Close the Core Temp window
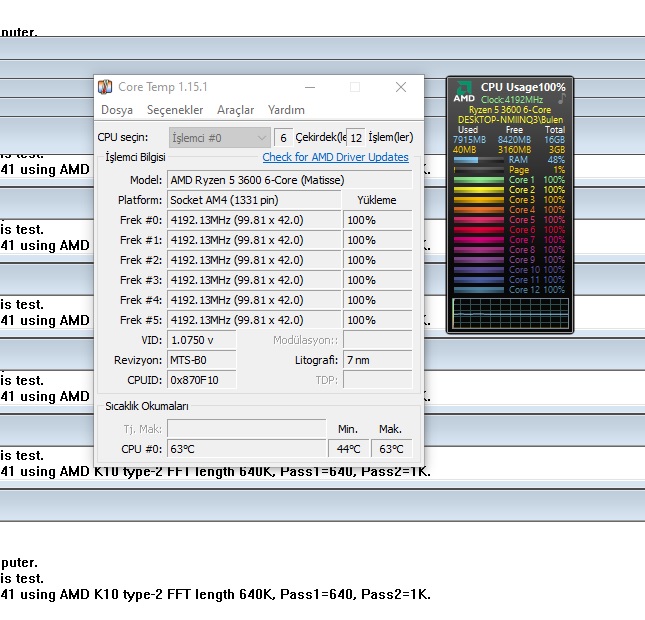 pos(401,87)
